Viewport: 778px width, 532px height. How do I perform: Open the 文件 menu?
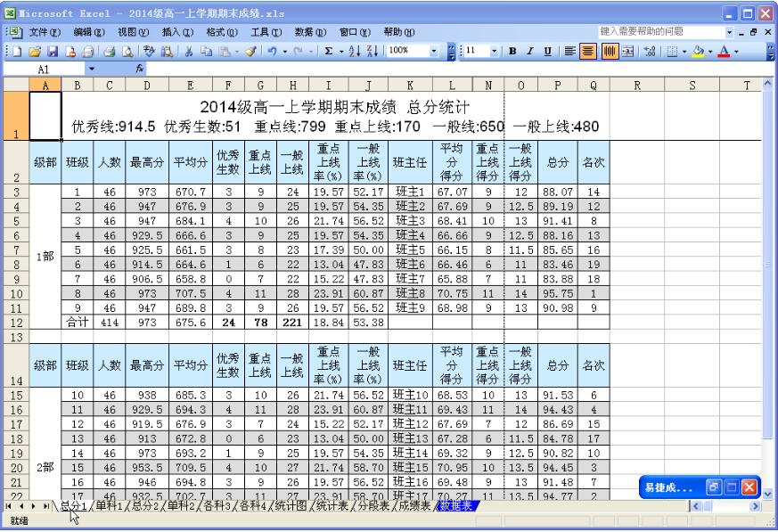coord(45,32)
